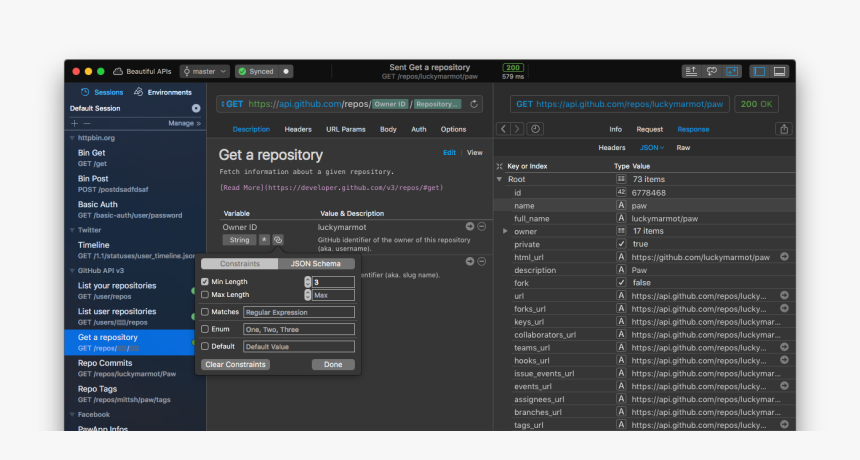Click the Enum values input field
The height and width of the screenshot is (460, 860).
coord(299,330)
